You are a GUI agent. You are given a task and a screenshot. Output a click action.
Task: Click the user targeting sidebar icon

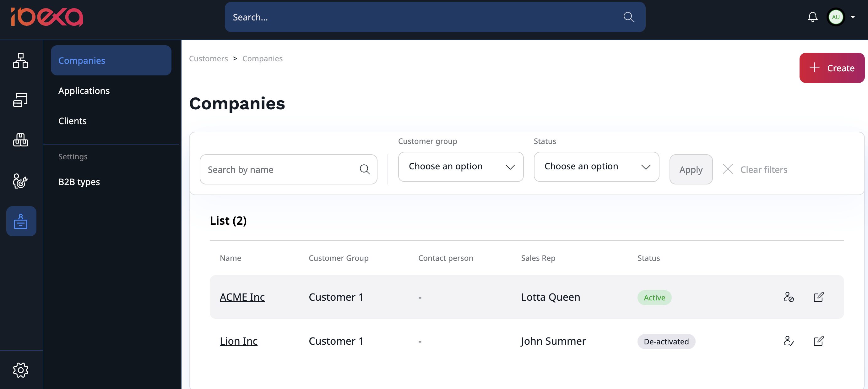tap(20, 181)
